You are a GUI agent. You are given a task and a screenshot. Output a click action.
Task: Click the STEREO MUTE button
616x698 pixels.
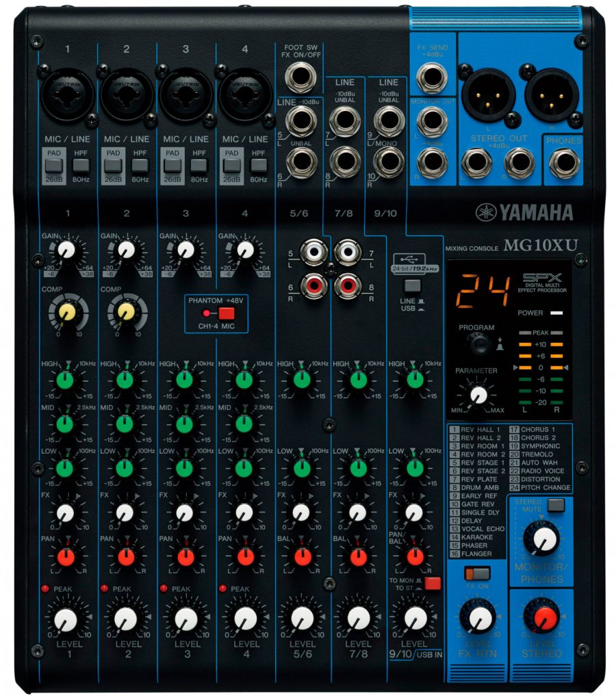(556, 505)
